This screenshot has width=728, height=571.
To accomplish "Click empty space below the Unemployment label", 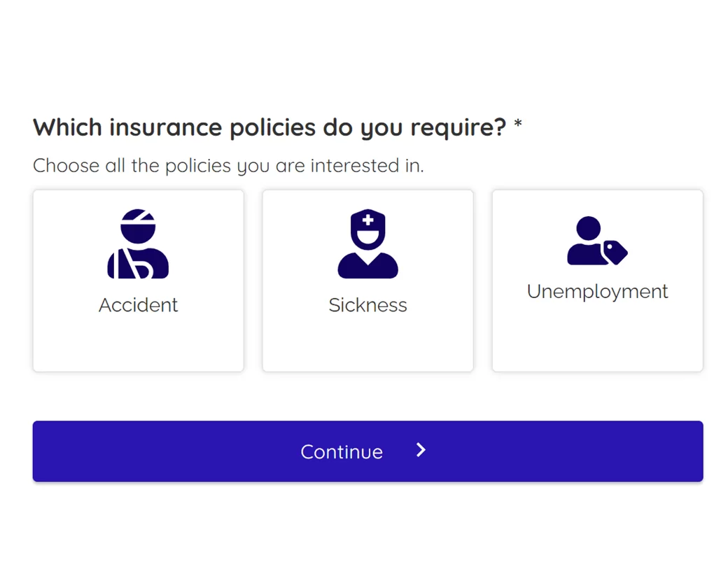I will pos(597,337).
